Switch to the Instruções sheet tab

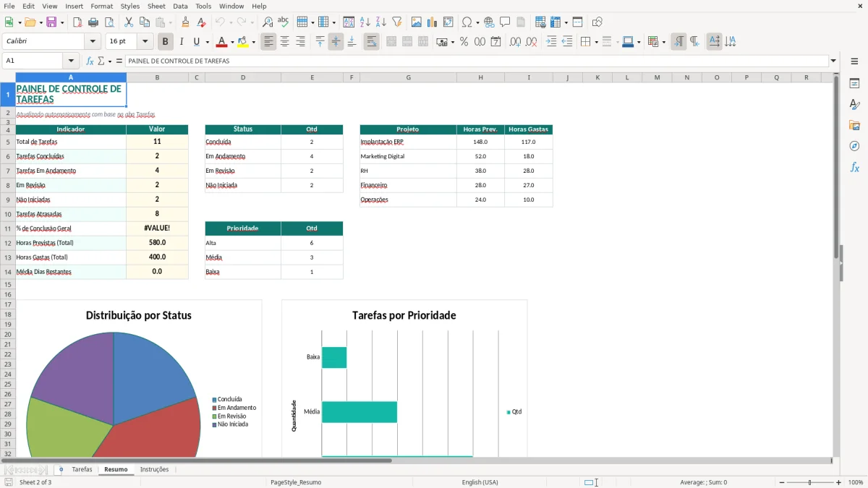(154, 469)
